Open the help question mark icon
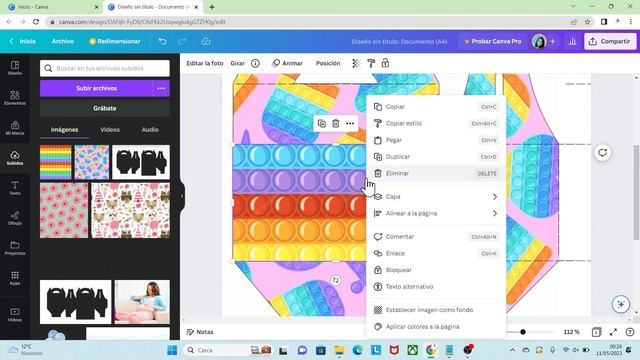Image resolution: width=640 pixels, height=360 pixels. pyautogui.click(x=630, y=332)
